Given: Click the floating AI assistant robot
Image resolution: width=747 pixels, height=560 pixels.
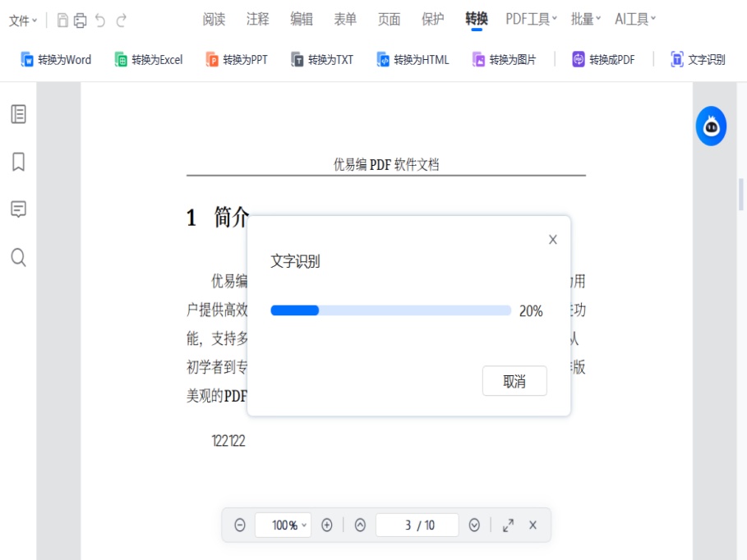Looking at the screenshot, I should 710,126.
